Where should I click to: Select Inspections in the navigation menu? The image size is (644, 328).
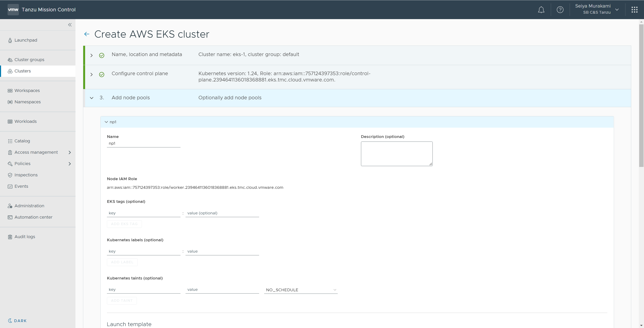[x=26, y=175]
